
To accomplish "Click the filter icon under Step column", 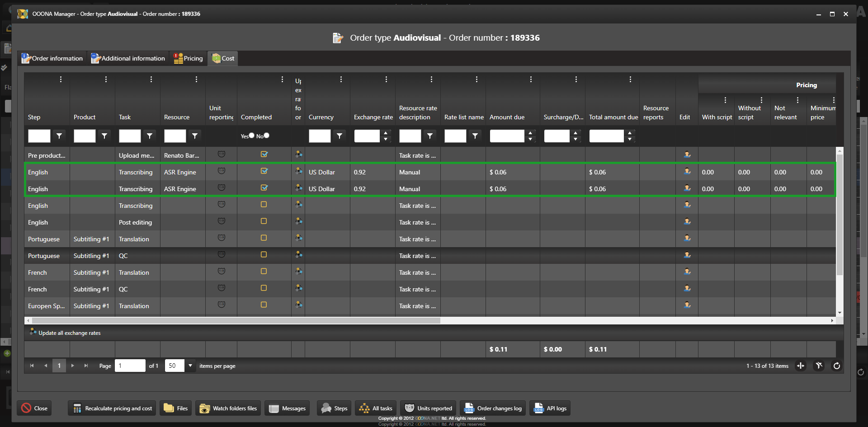I will click(59, 136).
